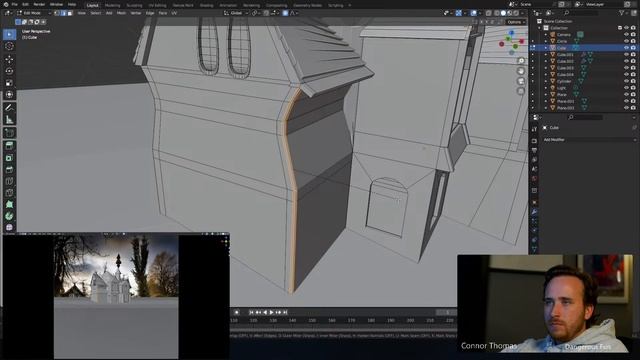Select the Annotate tool
Screen dimensions: 640x360
[x=9, y=108]
